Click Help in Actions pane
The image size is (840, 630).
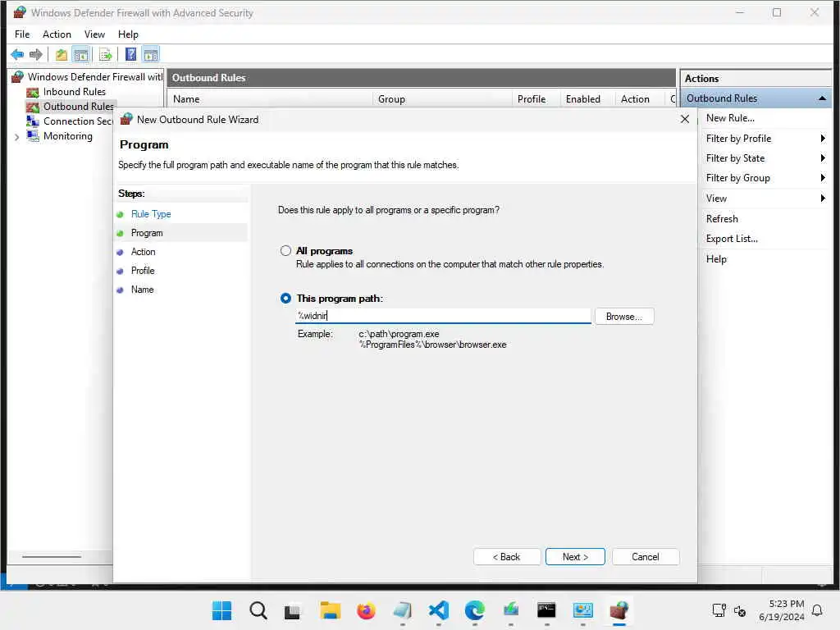click(x=716, y=258)
